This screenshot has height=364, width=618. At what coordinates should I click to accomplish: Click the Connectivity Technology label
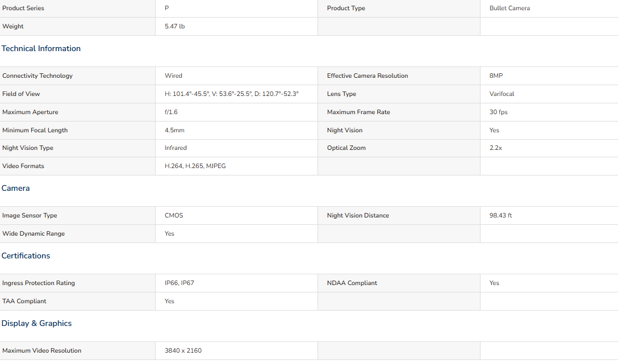pos(37,76)
